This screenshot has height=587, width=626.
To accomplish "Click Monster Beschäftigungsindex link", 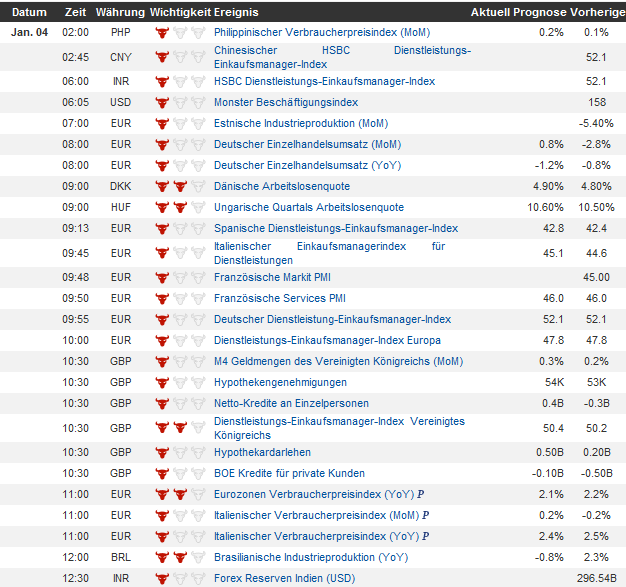I will [286, 102].
